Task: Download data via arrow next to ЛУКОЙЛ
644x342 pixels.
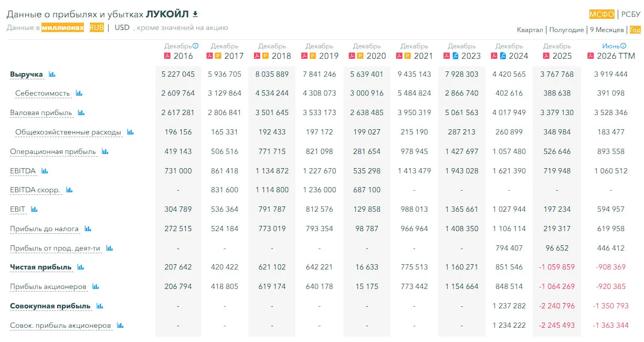Action: point(195,14)
